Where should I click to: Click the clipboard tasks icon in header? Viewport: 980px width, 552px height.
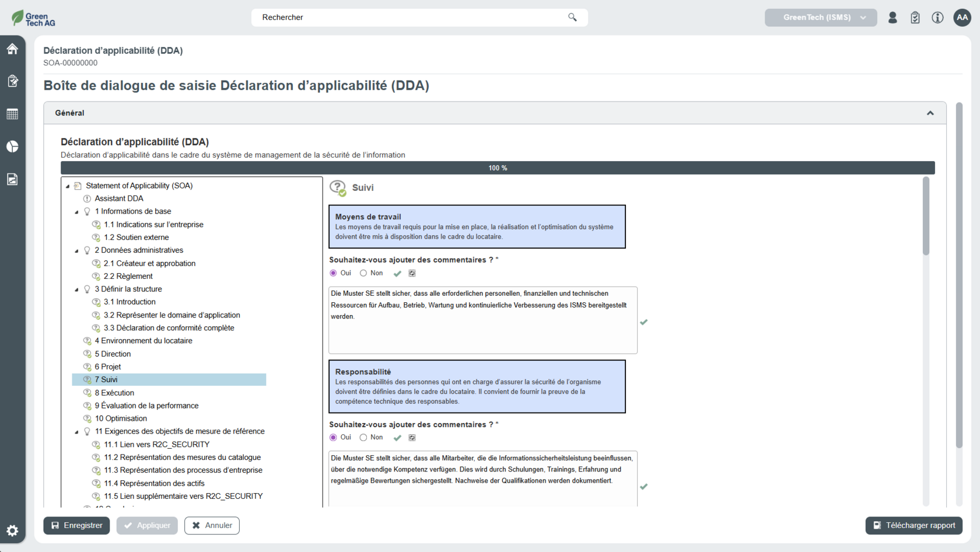tap(915, 18)
